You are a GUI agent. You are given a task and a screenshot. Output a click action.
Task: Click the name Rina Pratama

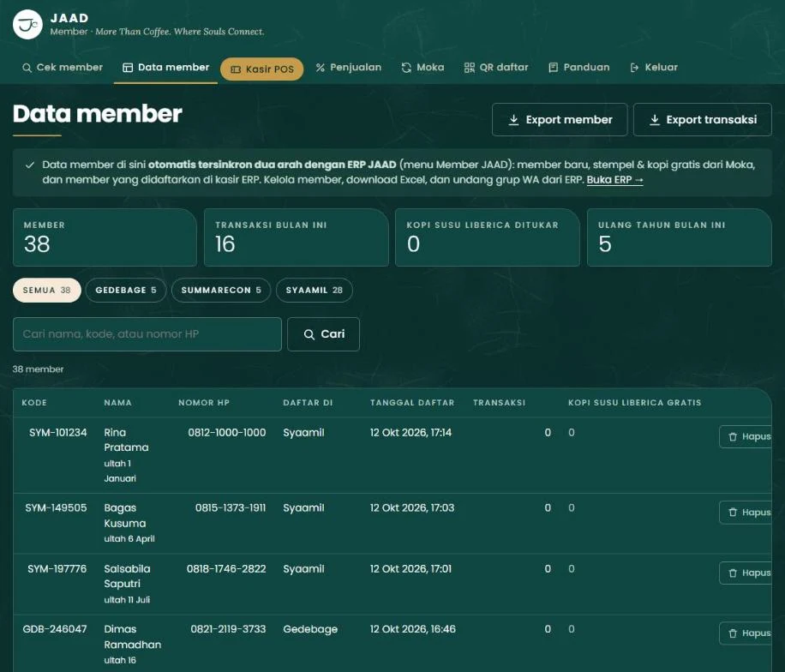tap(126, 441)
